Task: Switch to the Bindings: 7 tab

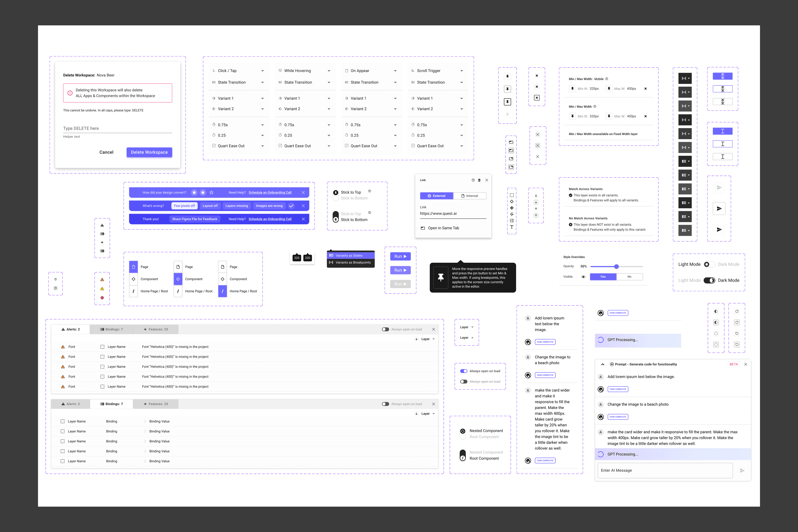Action: click(x=111, y=329)
